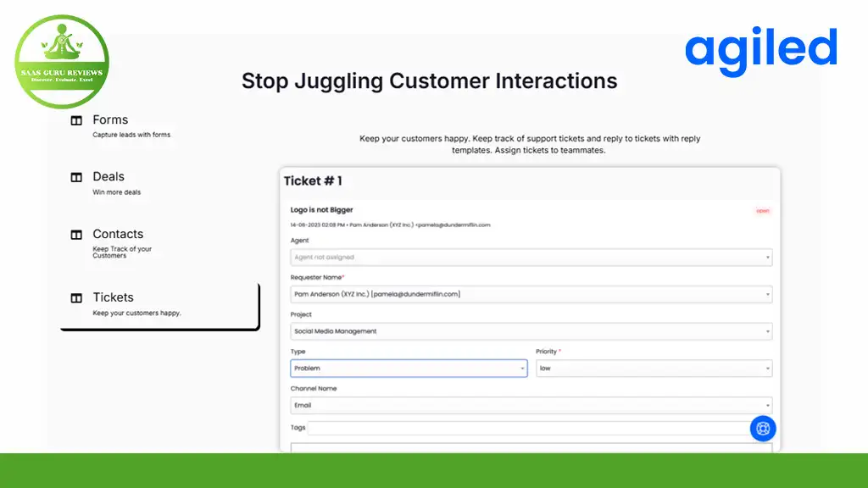Open the Project dropdown showing Social Media Management
Screen dimensions: 868x488
pos(531,331)
